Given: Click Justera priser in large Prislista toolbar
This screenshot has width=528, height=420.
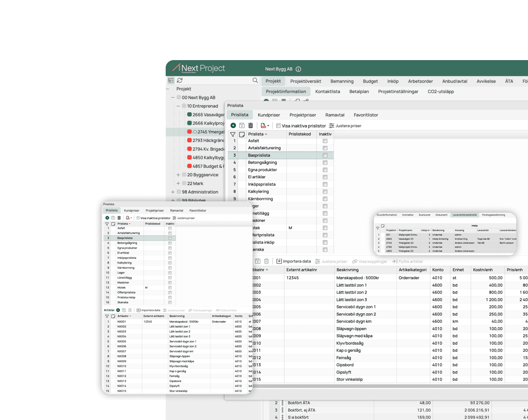Looking at the screenshot, I should 345,126.
